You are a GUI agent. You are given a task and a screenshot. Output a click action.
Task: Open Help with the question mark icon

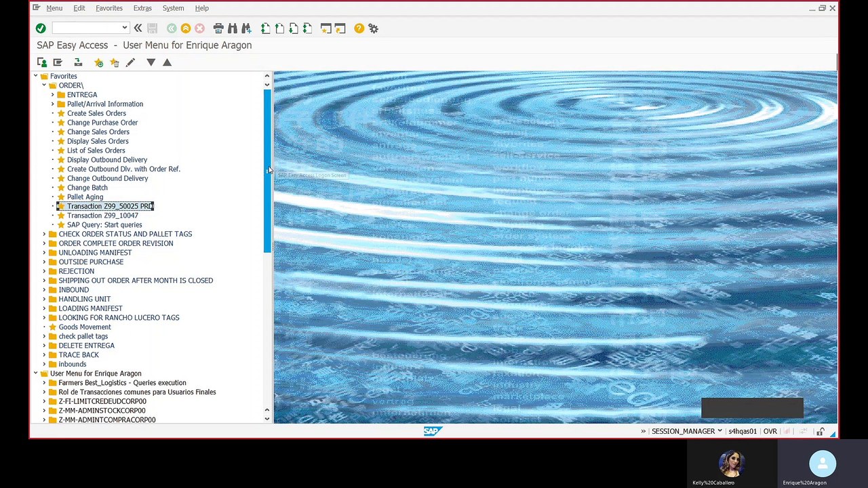359,28
